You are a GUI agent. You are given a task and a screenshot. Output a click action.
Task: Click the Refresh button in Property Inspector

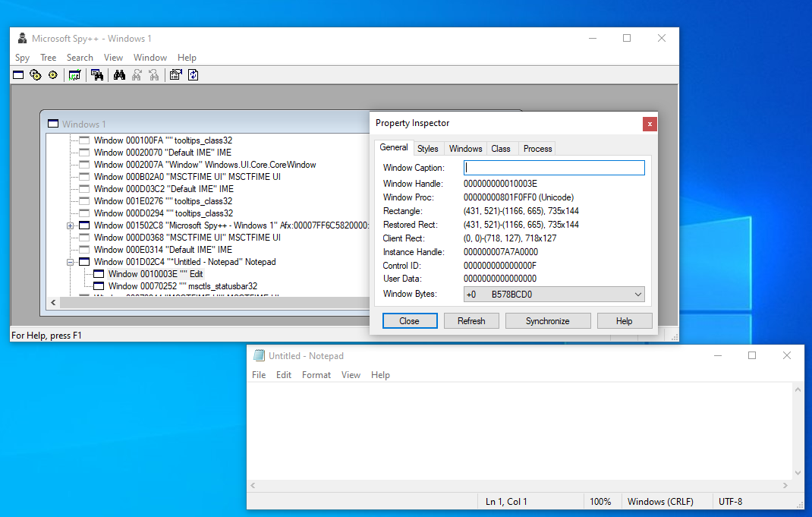(x=471, y=320)
